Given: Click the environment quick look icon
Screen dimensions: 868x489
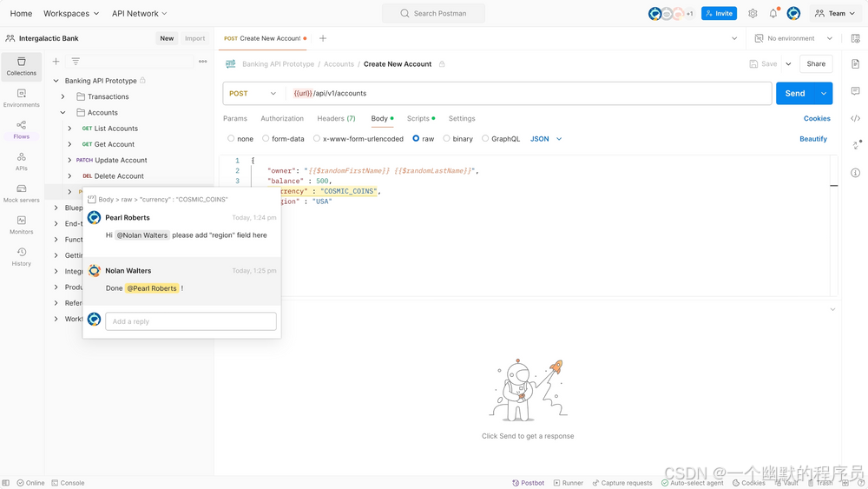Looking at the screenshot, I should [855, 38].
